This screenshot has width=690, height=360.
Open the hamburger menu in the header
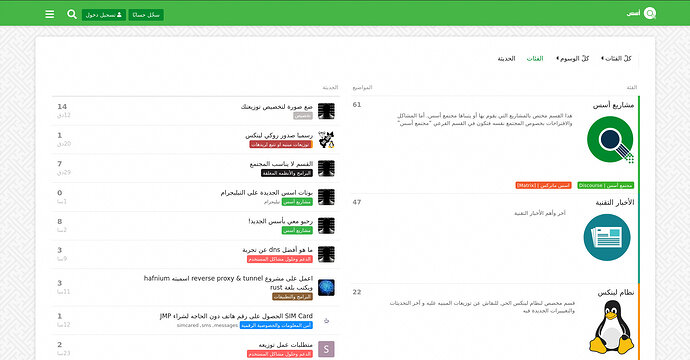click(x=50, y=15)
